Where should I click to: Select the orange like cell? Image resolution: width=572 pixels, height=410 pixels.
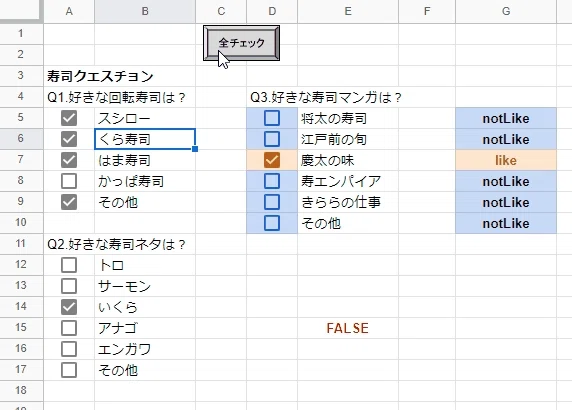(506, 160)
